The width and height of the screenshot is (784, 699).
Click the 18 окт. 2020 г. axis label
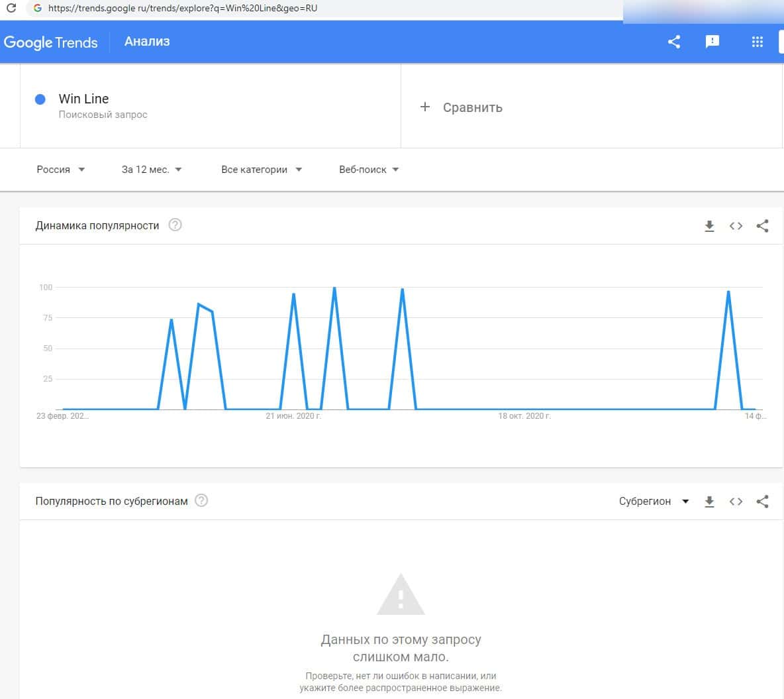click(524, 416)
